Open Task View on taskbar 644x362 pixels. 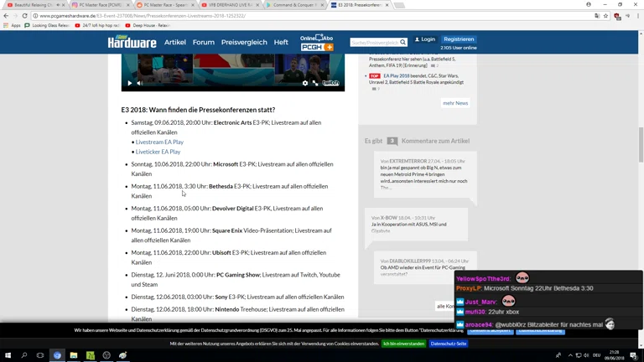pyautogui.click(x=40, y=355)
